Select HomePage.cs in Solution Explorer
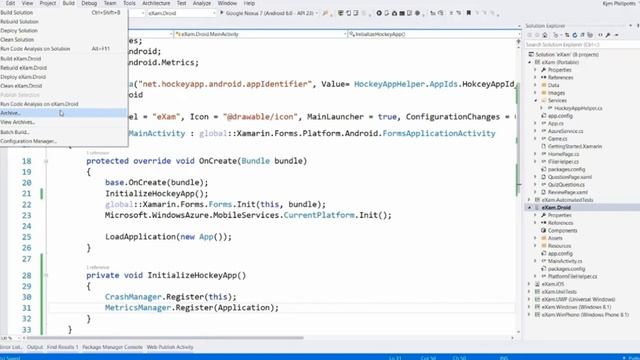This screenshot has width=640, height=360. pyautogui.click(x=563, y=154)
